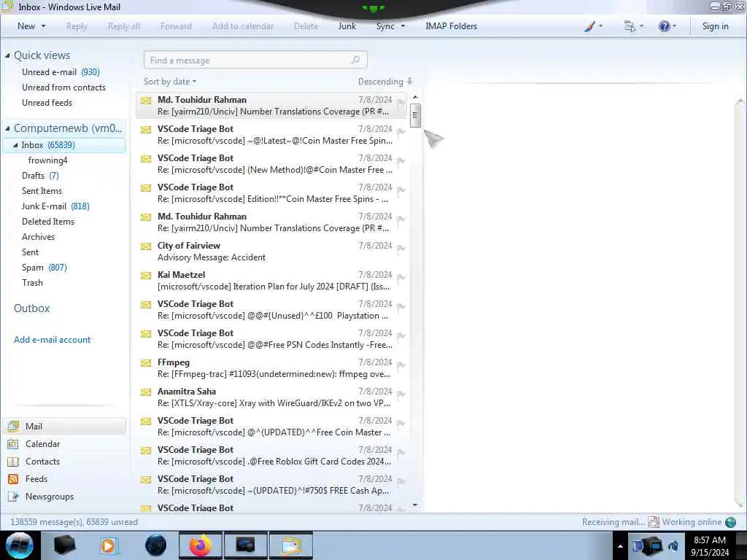
Task: Open dropdown arrow next to Help icon
Action: [674, 26]
